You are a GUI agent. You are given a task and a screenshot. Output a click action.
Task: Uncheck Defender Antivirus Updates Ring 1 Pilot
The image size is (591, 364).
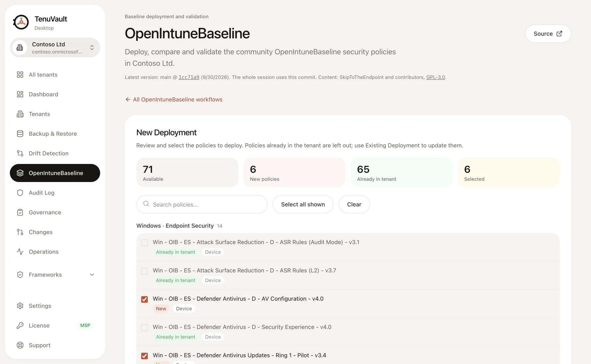pos(144,356)
